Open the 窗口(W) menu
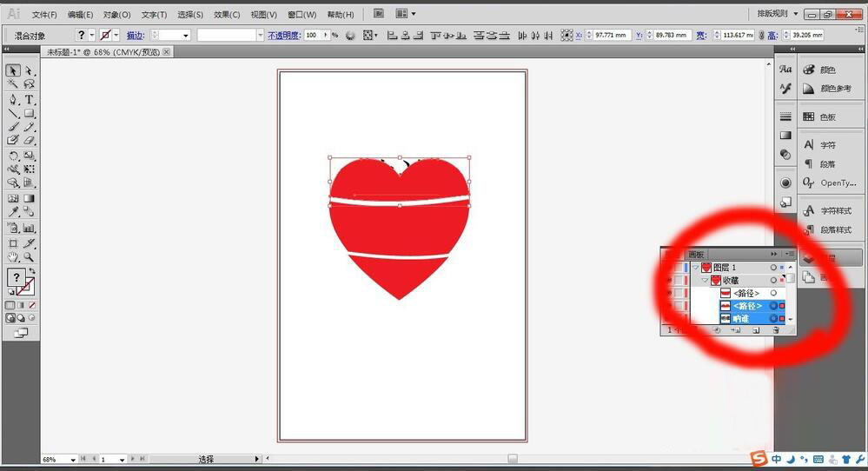Image resolution: width=868 pixels, height=471 pixels. click(301, 15)
